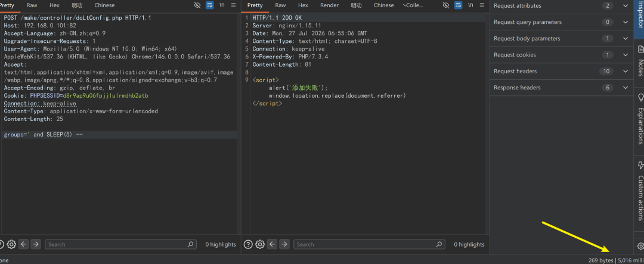Switch request view to Raw tab
Viewport: 644px width, 264px height.
[x=32, y=5]
